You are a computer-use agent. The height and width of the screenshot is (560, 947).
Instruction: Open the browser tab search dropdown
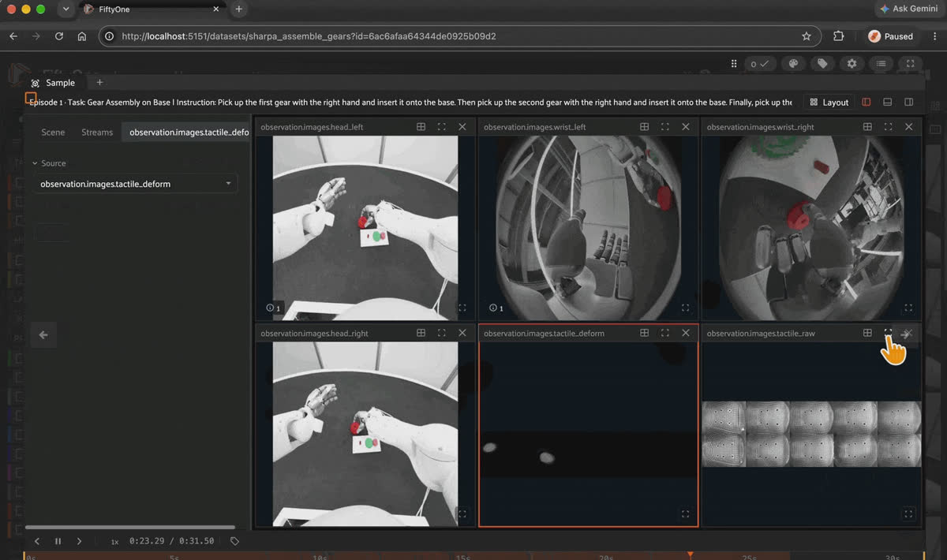pos(65,9)
